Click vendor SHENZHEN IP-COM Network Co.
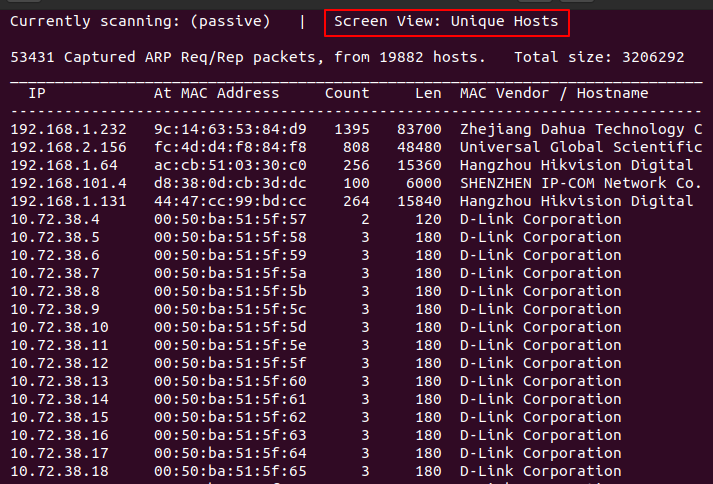 coord(581,183)
